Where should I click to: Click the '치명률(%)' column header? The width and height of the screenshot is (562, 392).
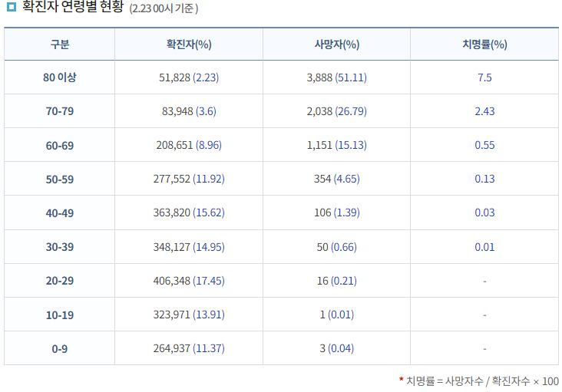click(x=484, y=44)
